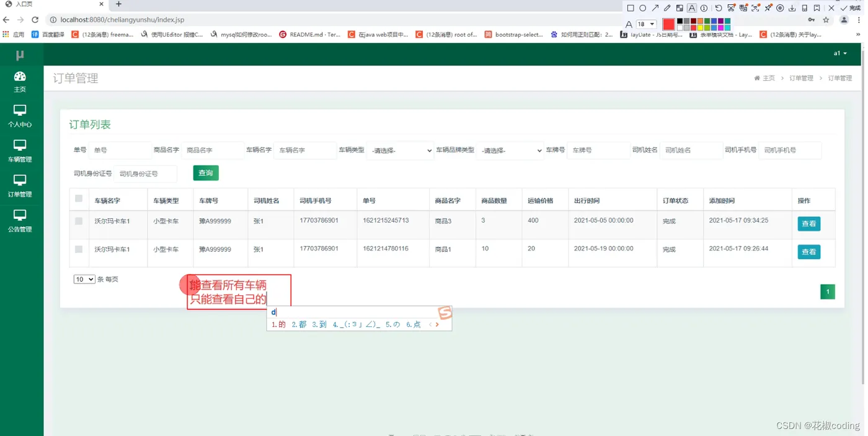Choose IME candidate 2 都

point(299,324)
